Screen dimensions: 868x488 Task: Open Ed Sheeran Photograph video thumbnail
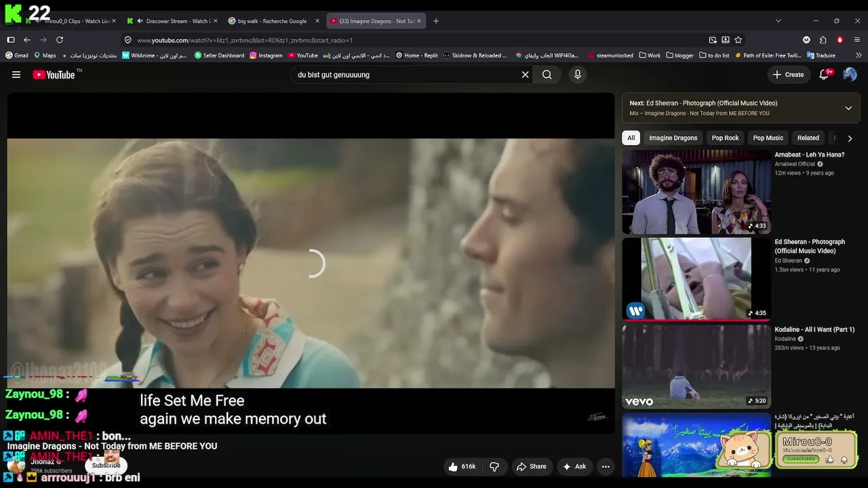[696, 279]
